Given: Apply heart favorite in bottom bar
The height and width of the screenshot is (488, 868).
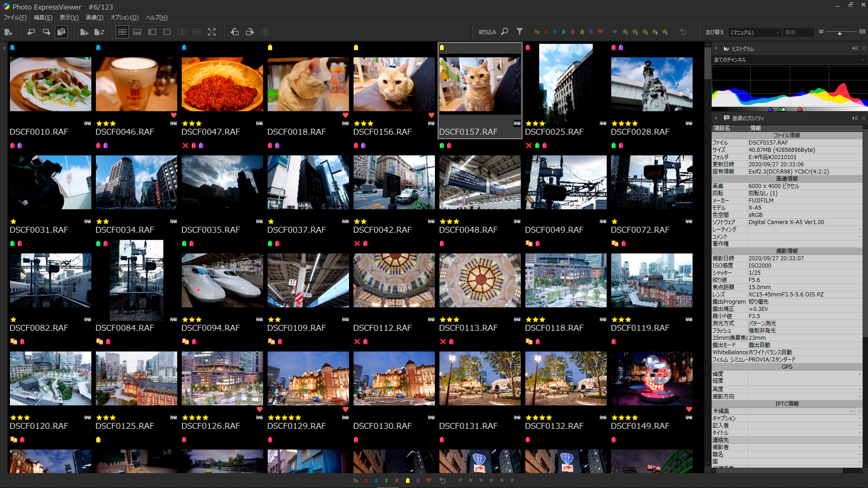Looking at the screenshot, I should pos(429,480).
